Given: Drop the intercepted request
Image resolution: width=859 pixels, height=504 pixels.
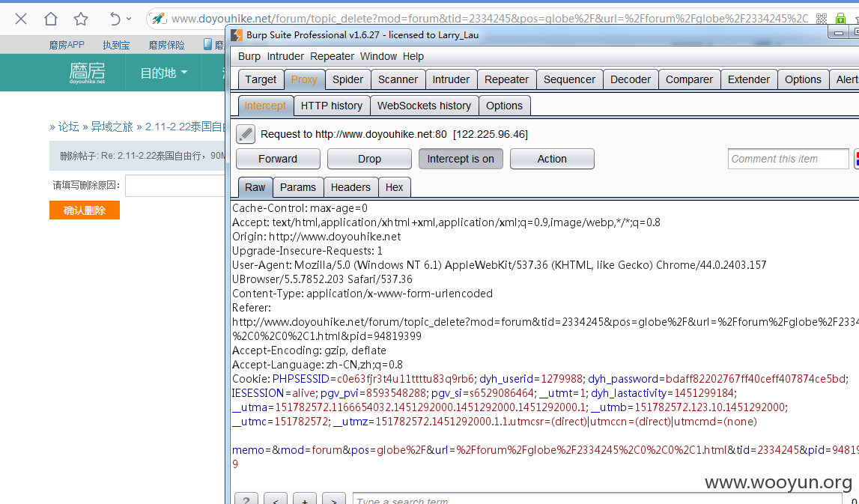Looking at the screenshot, I should [x=369, y=159].
